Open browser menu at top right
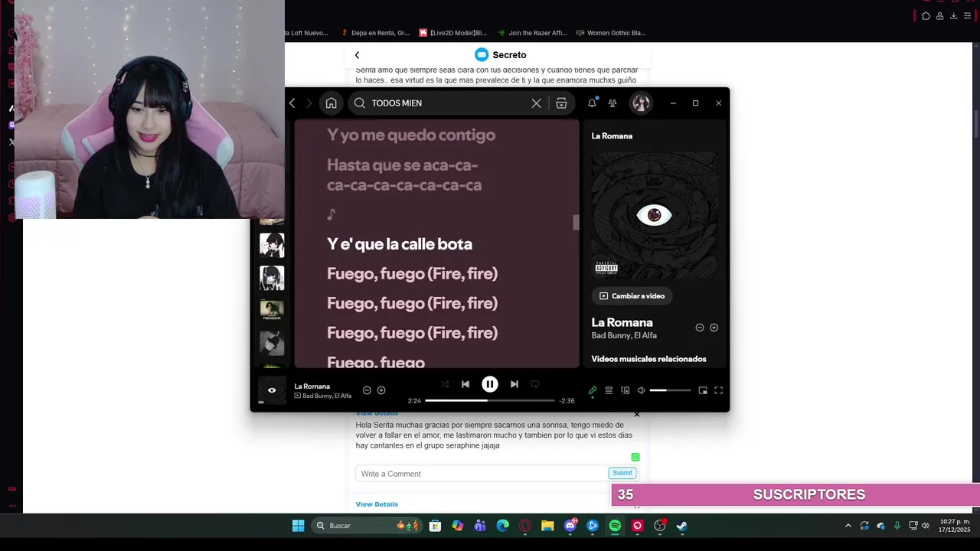Screen dimensions: 980x551 [968, 16]
